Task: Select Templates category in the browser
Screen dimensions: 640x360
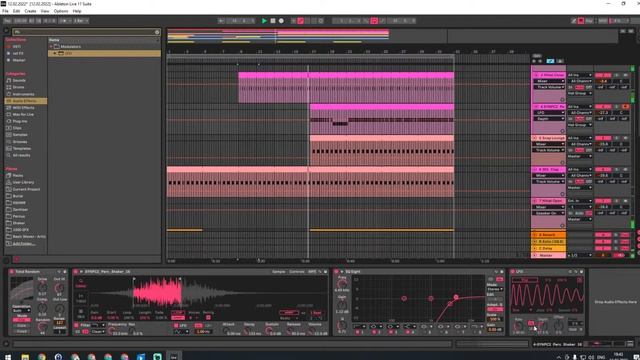Action: [x=21, y=149]
